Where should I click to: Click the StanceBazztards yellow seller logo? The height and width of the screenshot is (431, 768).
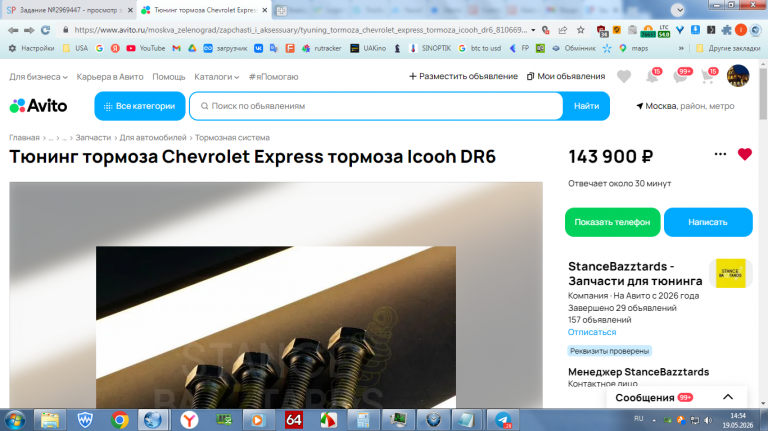tap(730, 273)
